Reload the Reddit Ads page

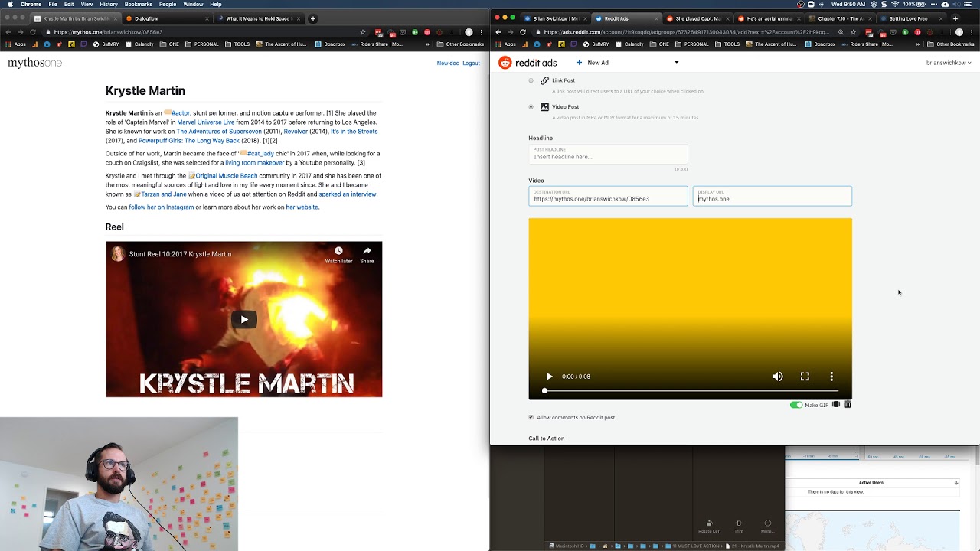tap(523, 32)
